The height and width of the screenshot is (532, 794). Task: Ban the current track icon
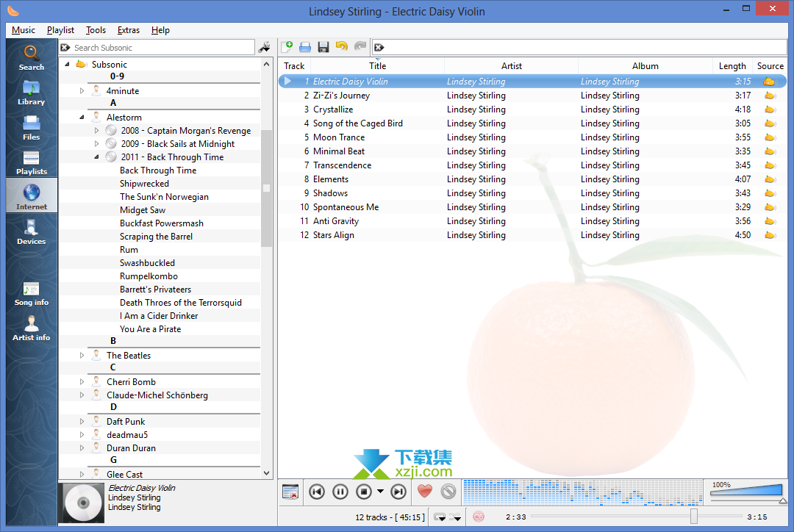coord(448,491)
